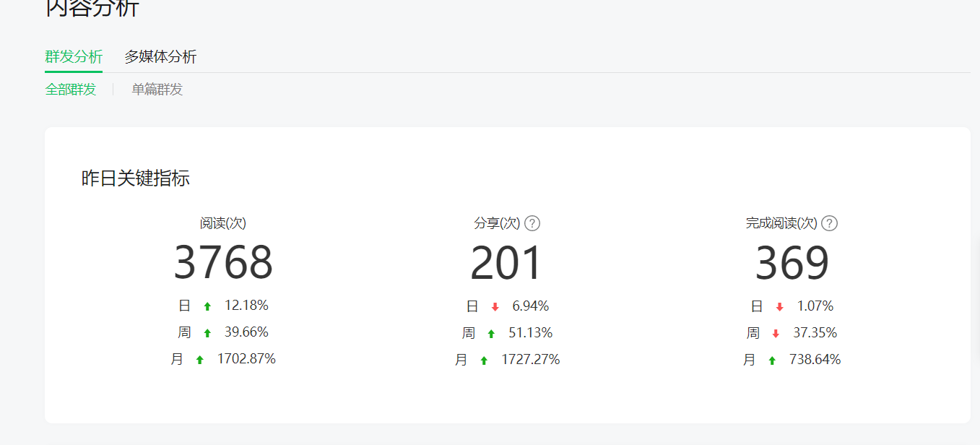The image size is (980, 445).
Task: Select the 全部群发 sub-tab
Action: point(71,90)
